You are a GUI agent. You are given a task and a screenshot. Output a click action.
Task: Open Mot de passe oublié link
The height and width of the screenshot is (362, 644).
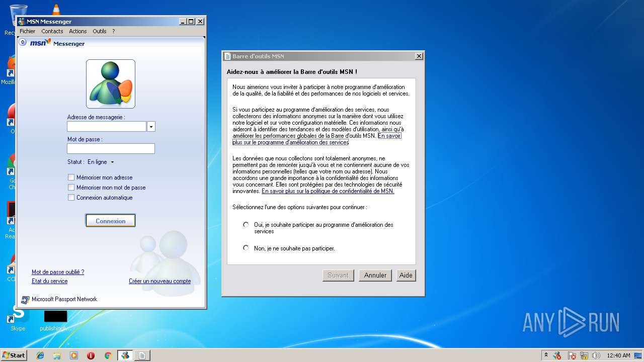pyautogui.click(x=58, y=272)
